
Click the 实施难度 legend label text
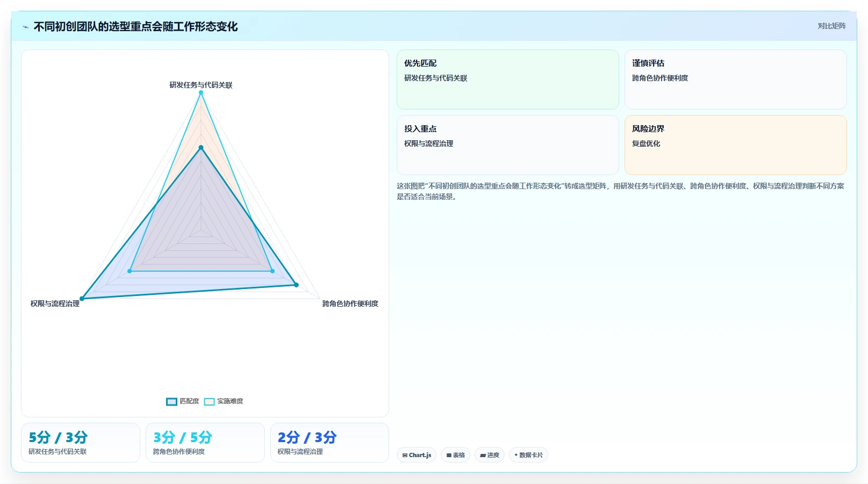pos(230,401)
